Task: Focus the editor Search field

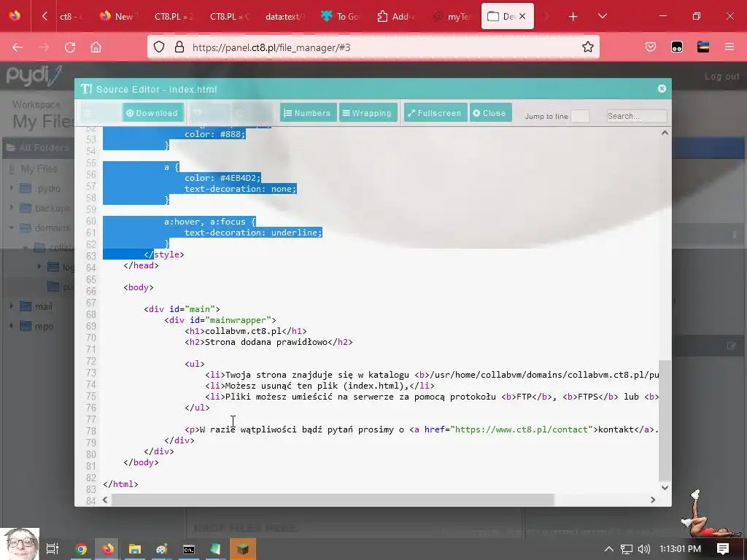Action: coord(636,116)
